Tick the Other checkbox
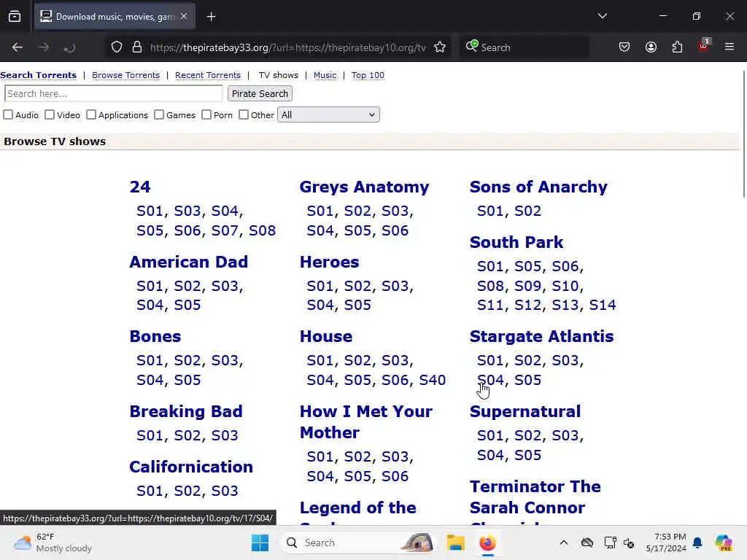 (x=244, y=114)
